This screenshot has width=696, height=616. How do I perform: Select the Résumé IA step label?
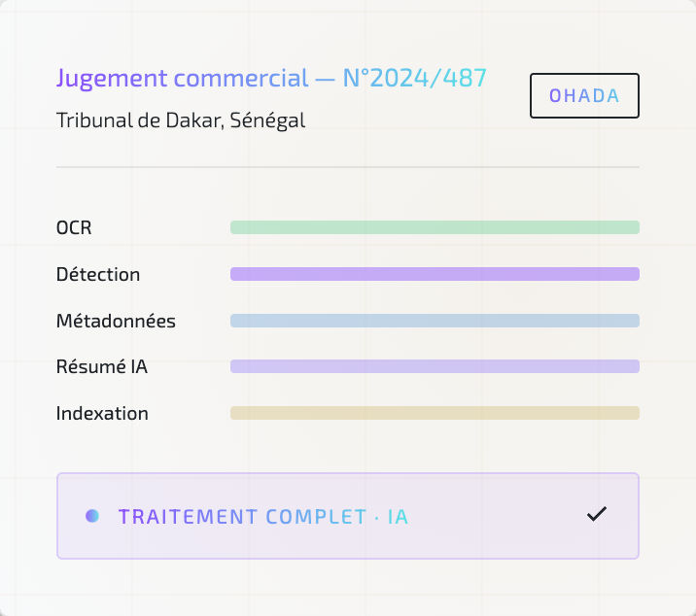tap(102, 366)
